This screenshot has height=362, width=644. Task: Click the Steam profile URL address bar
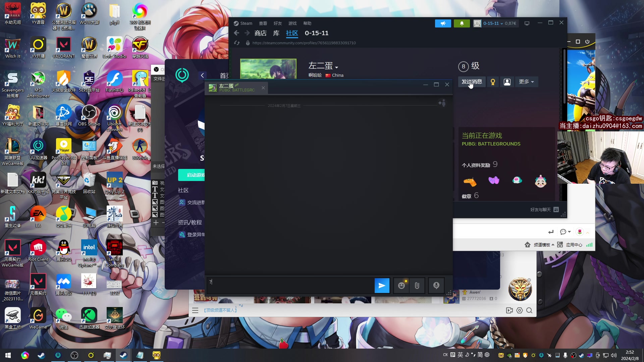coord(304,43)
